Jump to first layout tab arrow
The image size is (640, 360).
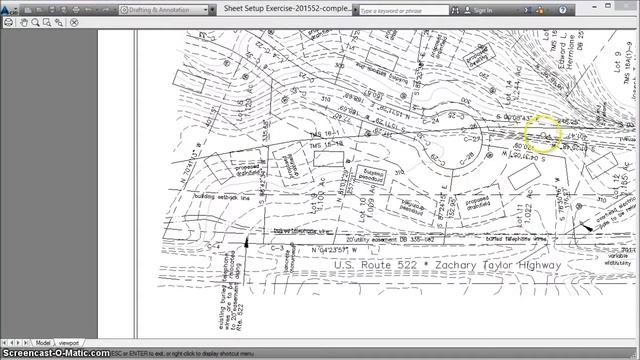(4, 343)
